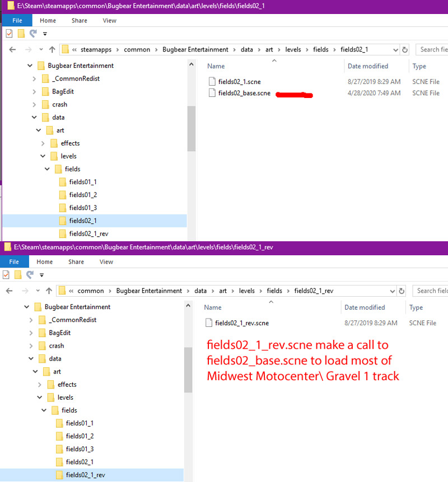448x482 pixels.
Task: Open View tab in bottom fields02_1_rev window
Action: pos(106,262)
